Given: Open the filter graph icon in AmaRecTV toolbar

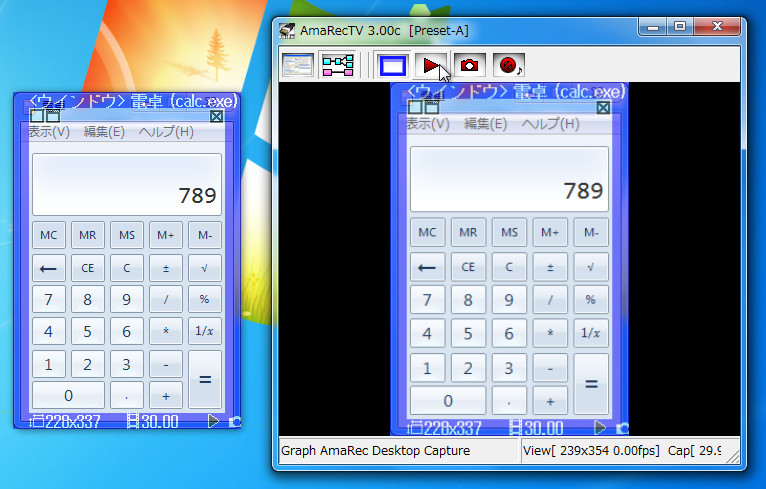Looking at the screenshot, I should coord(338,65).
